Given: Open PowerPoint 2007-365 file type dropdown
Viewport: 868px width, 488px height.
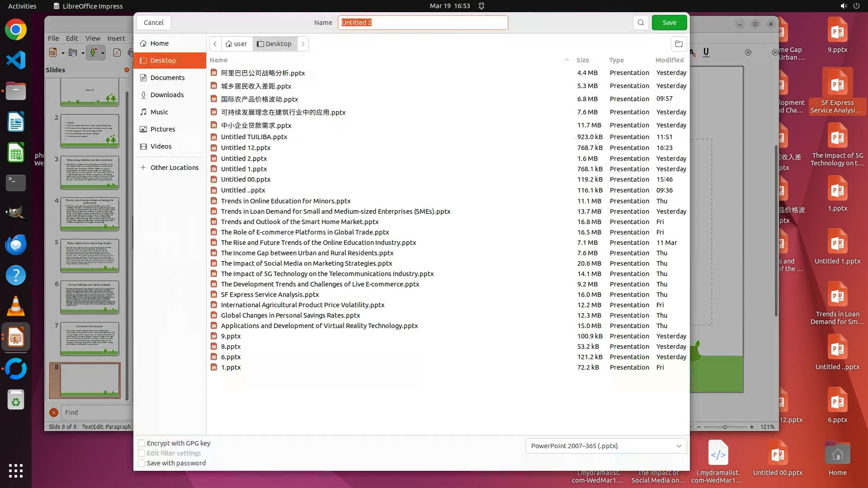Looking at the screenshot, I should [606, 446].
